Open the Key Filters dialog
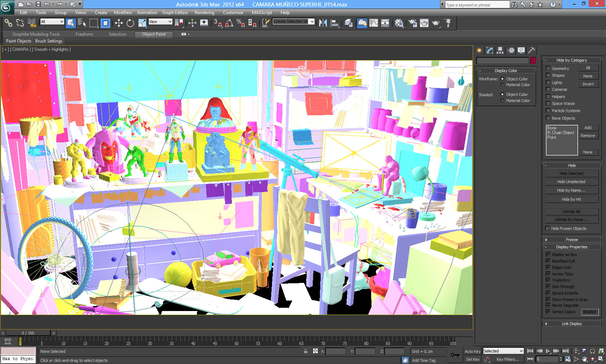606x364 pixels. click(508, 359)
